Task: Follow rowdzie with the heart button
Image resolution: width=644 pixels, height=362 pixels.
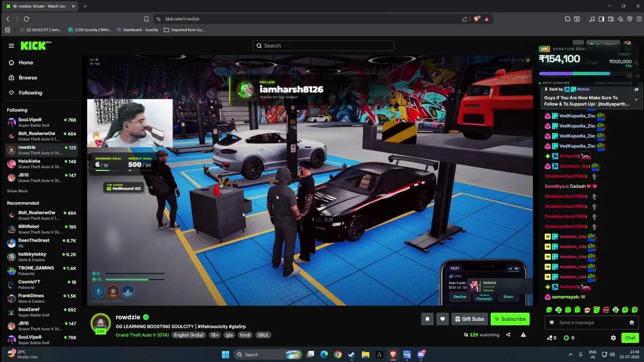Action: [x=442, y=319]
